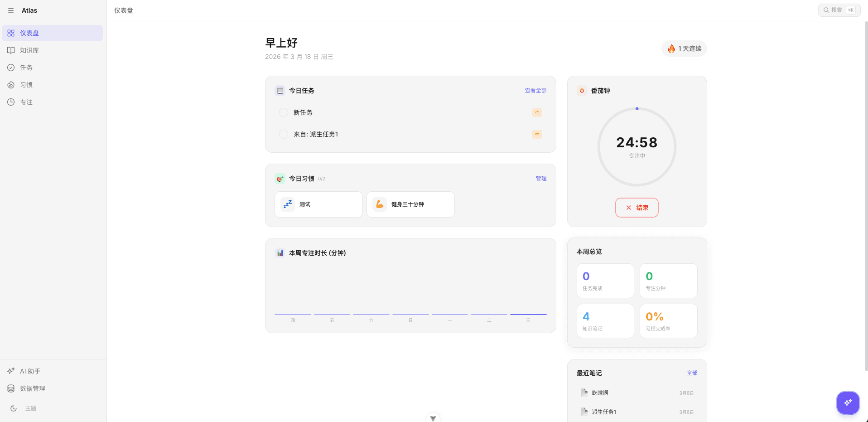Click the bar chart icon of 本周专注时长

click(x=280, y=253)
